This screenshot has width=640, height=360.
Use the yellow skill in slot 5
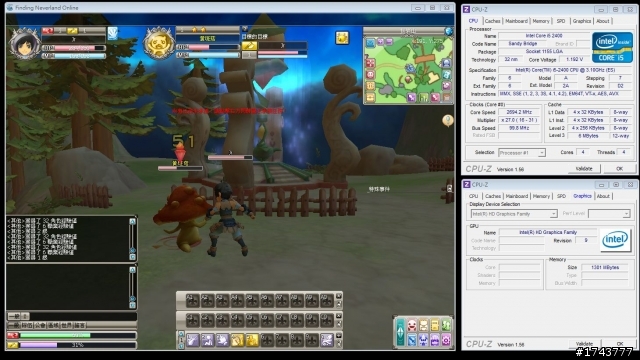tap(252, 340)
